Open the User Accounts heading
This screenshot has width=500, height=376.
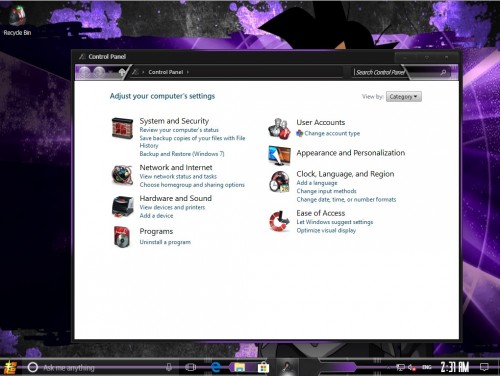pyautogui.click(x=321, y=122)
